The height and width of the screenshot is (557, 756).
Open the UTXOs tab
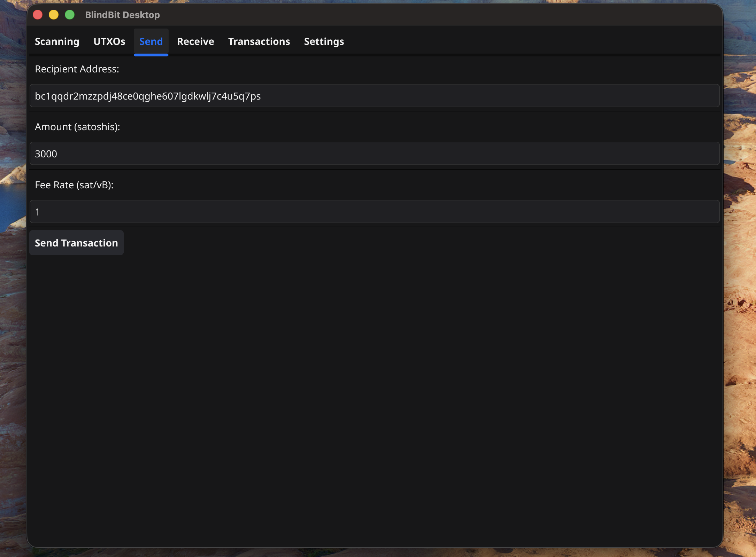tap(109, 41)
